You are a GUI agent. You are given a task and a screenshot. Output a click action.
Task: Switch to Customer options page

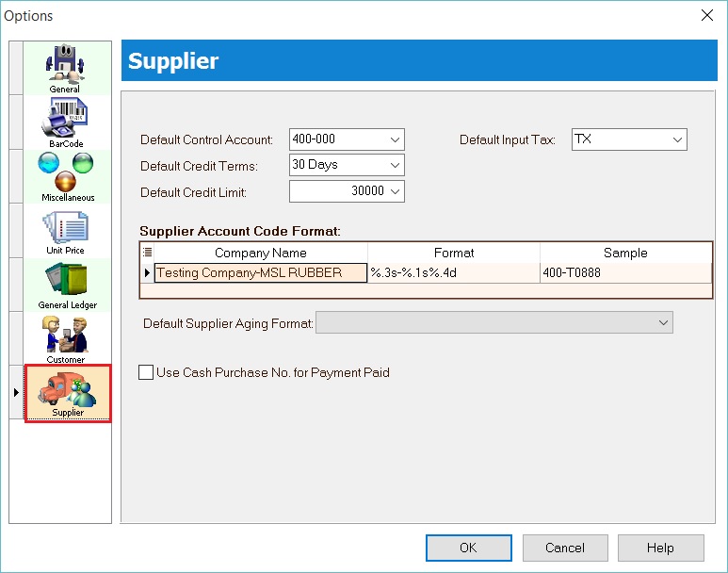coord(65,339)
